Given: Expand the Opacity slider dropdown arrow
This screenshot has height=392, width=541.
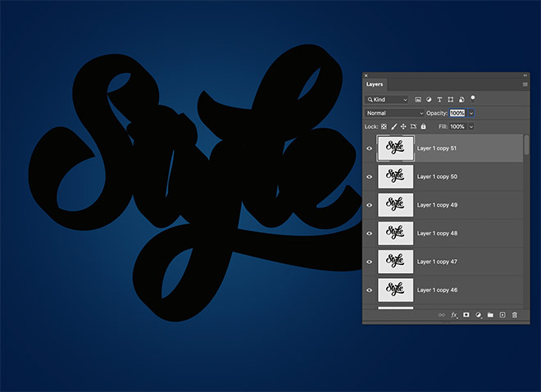Looking at the screenshot, I should [471, 112].
